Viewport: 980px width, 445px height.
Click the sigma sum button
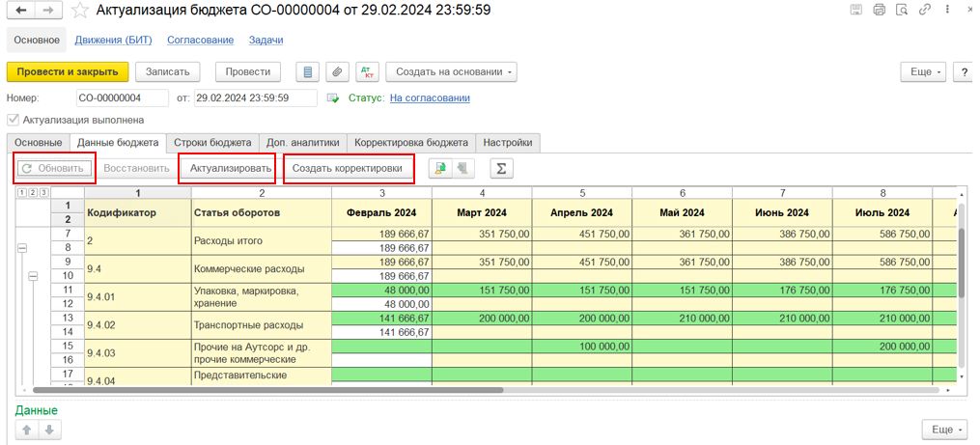click(500, 168)
